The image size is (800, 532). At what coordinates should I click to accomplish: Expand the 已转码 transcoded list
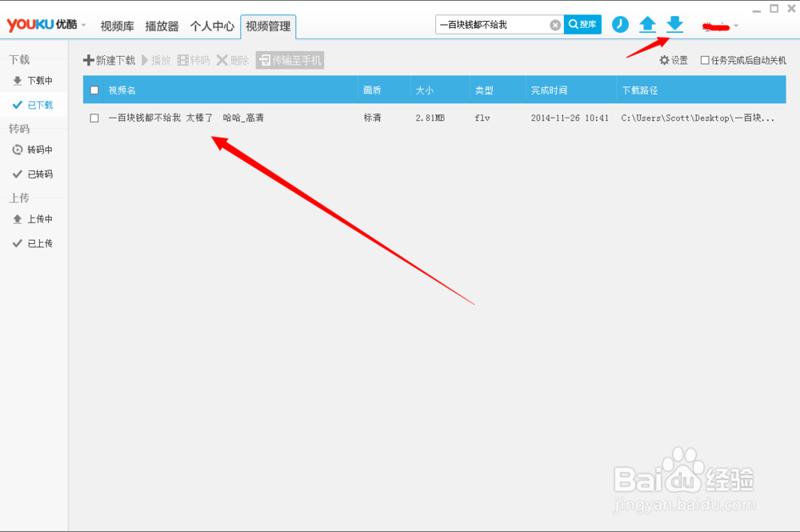(x=37, y=174)
